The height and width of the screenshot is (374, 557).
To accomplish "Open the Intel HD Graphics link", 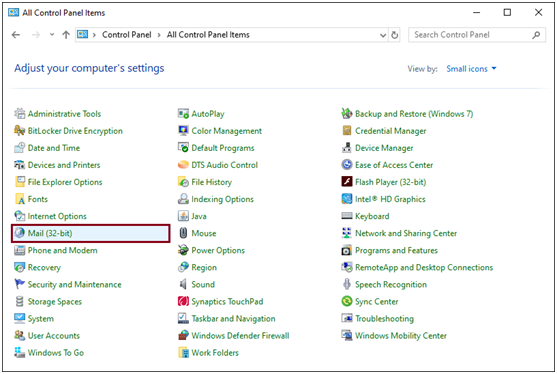I will point(390,199).
